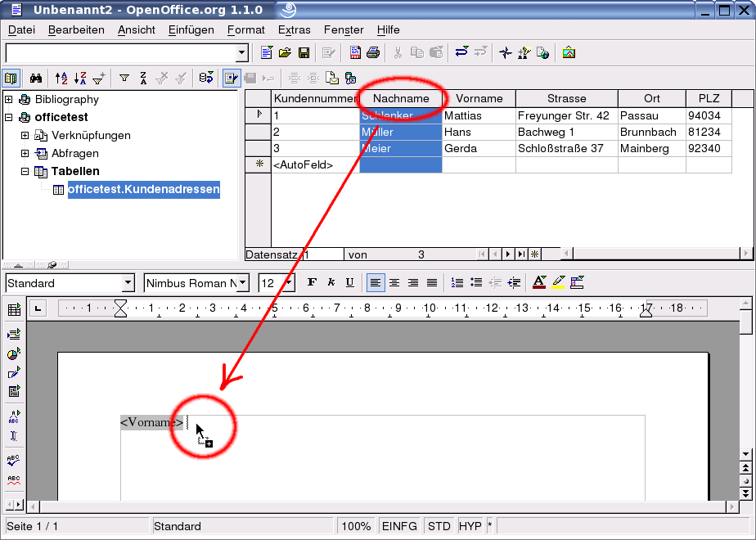
Task: Go to next record in navigation bar
Action: click(508, 254)
